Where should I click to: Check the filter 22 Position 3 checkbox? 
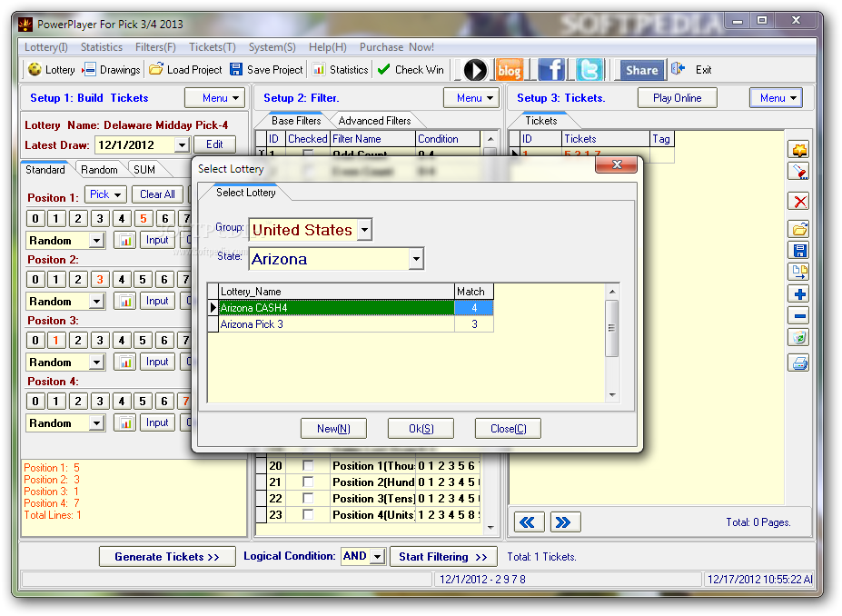(308, 499)
